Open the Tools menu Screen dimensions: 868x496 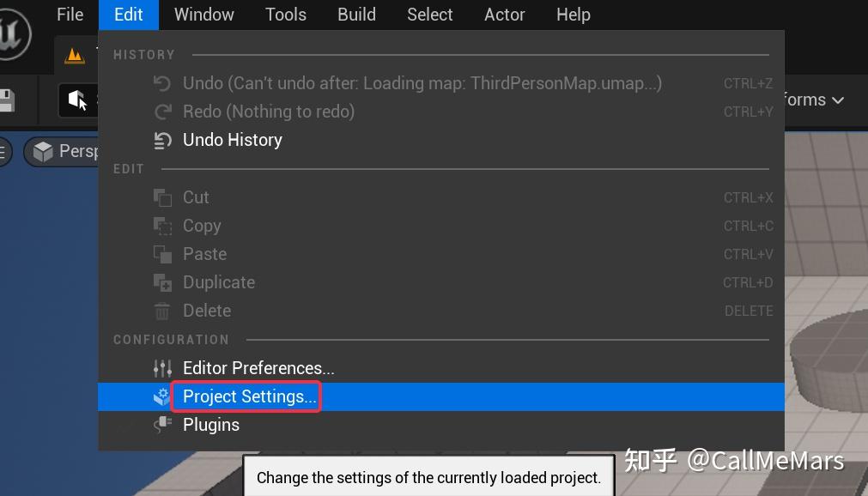pyautogui.click(x=286, y=15)
